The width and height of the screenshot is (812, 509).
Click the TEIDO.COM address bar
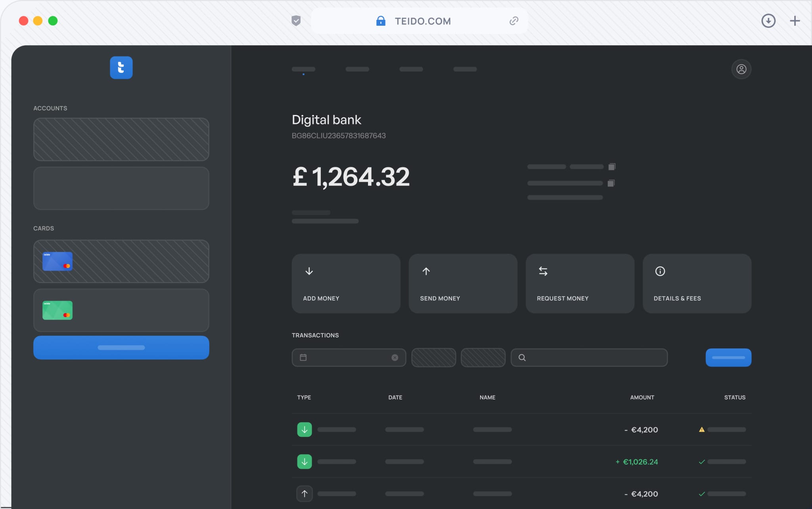419,21
